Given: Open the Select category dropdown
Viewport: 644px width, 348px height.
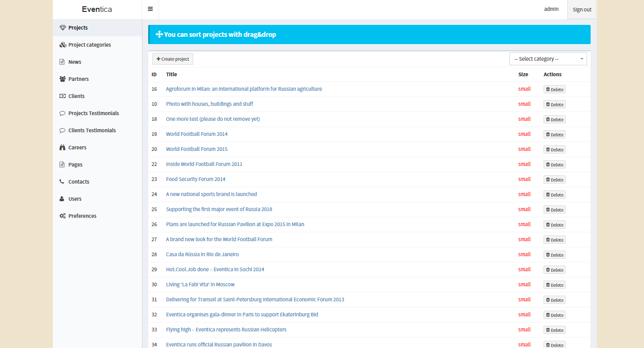Looking at the screenshot, I should tap(548, 59).
